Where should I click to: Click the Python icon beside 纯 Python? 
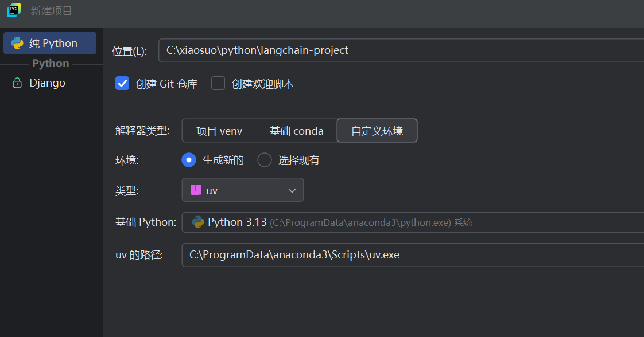click(17, 44)
